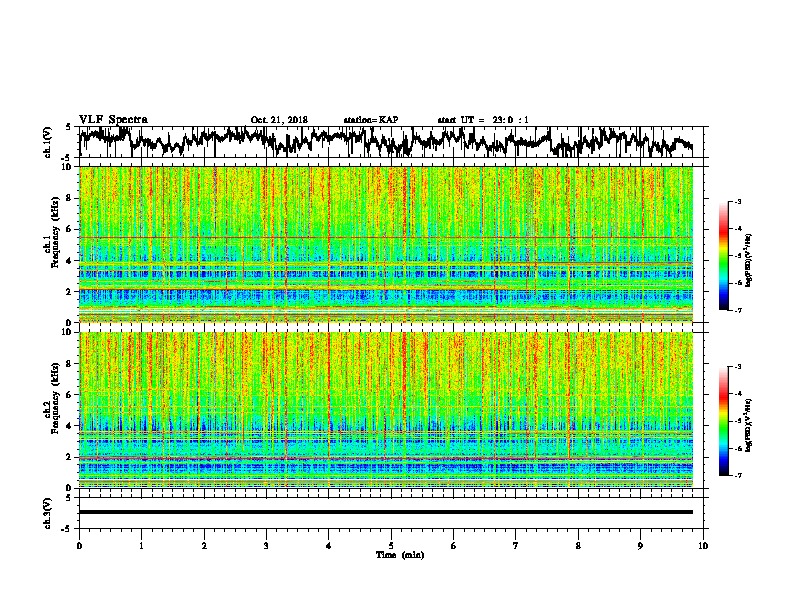Click the time axis tick label '9'
The image size is (792, 612).
click(640, 546)
